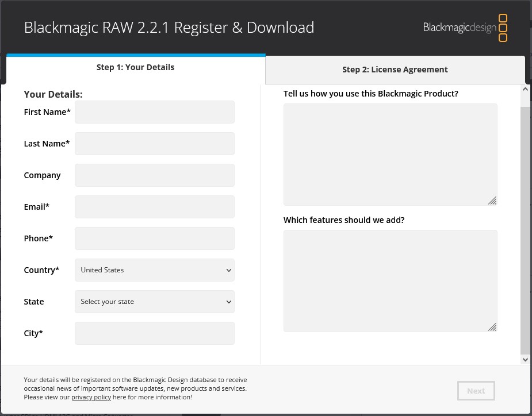Image resolution: width=532 pixels, height=416 pixels.
Task: Click the Country* label
Action: (41, 270)
